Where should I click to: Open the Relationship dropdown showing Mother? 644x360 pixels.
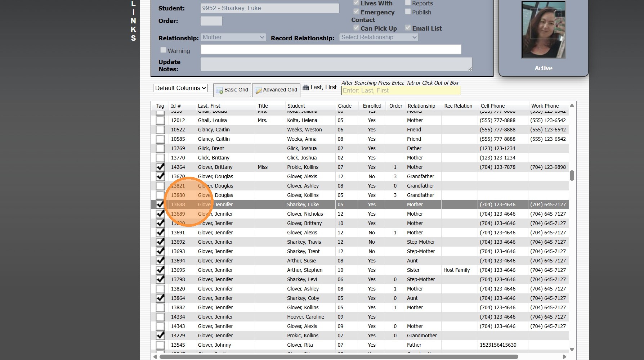pyautogui.click(x=233, y=37)
